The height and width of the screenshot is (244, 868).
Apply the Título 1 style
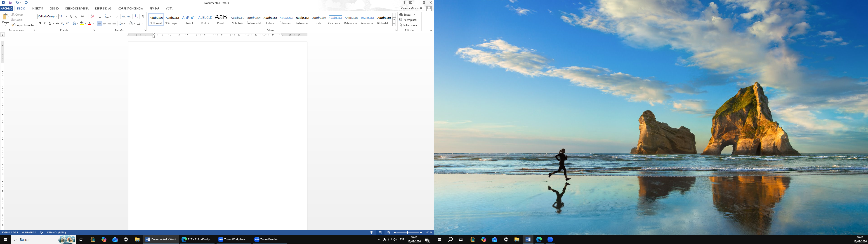(189, 20)
